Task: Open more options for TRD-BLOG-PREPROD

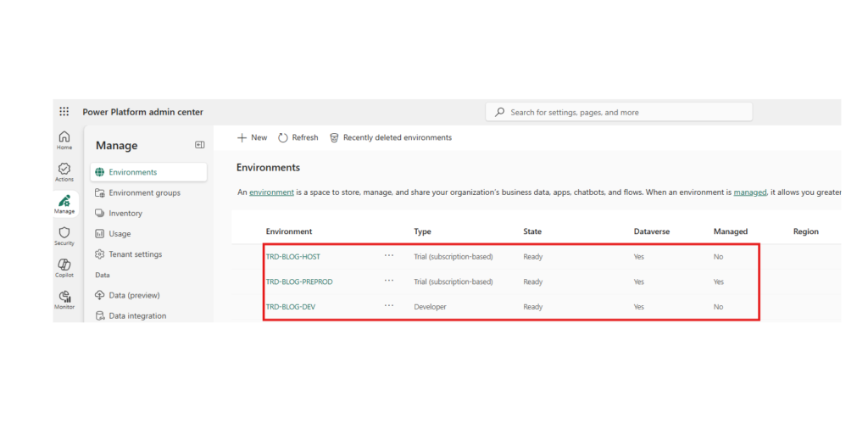Action: [x=389, y=281]
